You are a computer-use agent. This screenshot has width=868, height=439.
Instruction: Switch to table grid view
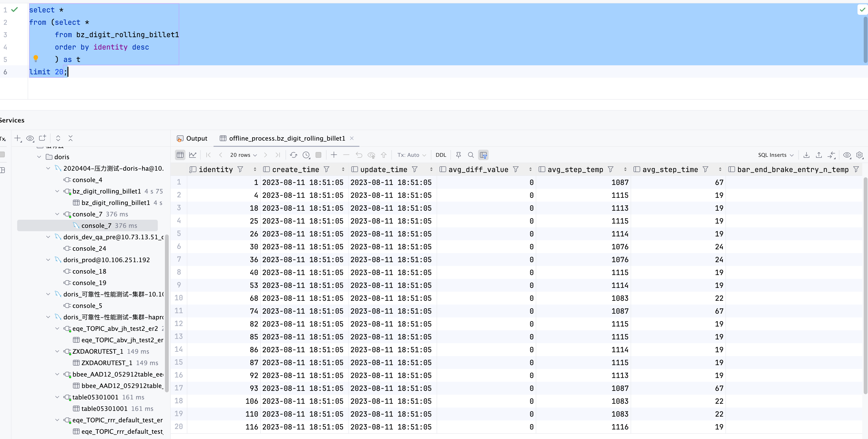(180, 155)
